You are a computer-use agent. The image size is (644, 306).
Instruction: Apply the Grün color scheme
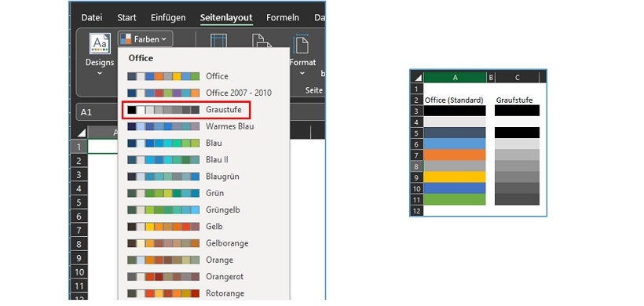point(204,193)
